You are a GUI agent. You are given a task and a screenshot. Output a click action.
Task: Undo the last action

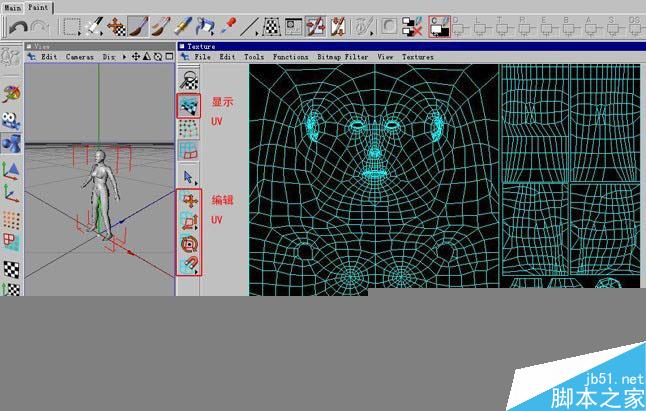[x=18, y=27]
